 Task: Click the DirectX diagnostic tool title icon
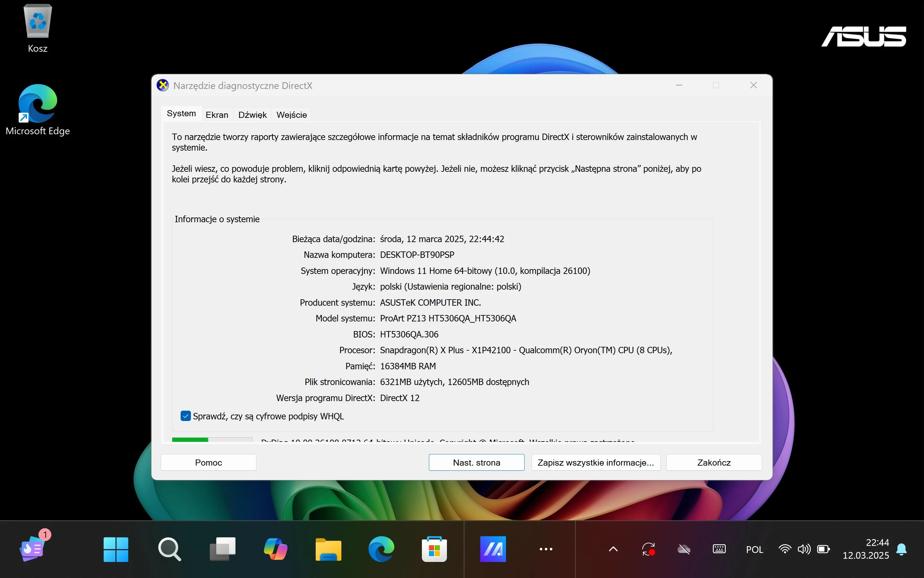click(x=163, y=85)
